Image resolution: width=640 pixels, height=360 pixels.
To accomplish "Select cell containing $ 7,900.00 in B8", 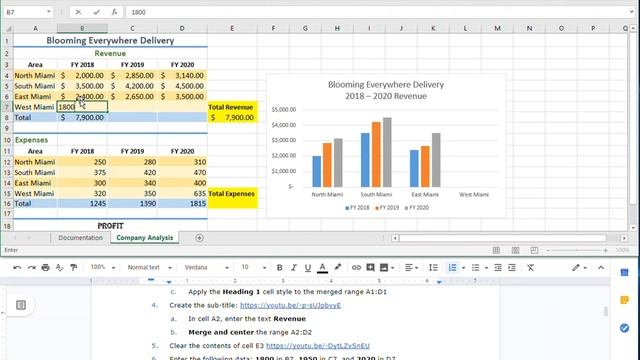I will [x=82, y=118].
